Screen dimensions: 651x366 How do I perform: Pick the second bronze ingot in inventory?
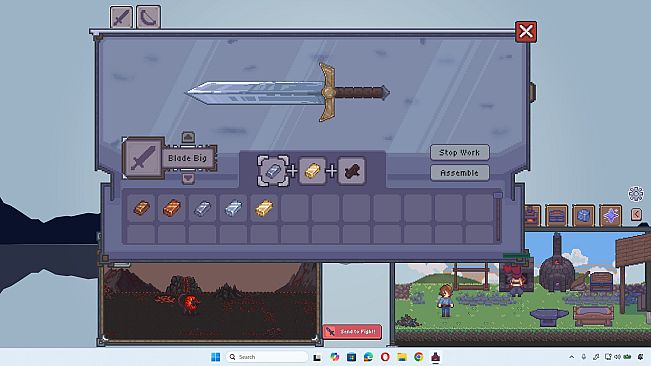pyautogui.click(x=171, y=207)
